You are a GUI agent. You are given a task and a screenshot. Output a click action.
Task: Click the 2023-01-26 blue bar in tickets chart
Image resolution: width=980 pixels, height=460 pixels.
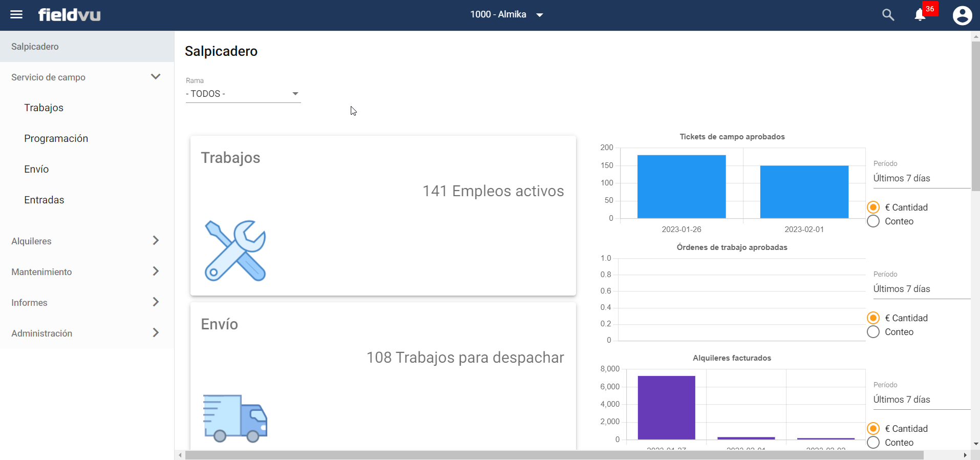click(x=681, y=187)
